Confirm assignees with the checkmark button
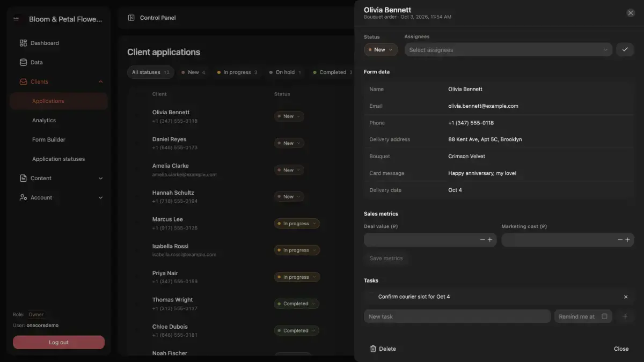 point(625,49)
